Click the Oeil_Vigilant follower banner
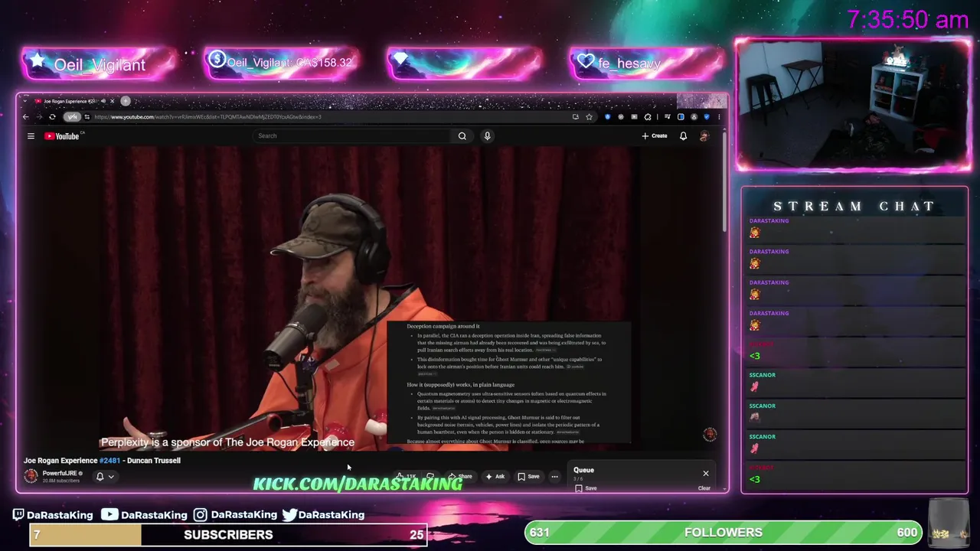 (x=100, y=64)
